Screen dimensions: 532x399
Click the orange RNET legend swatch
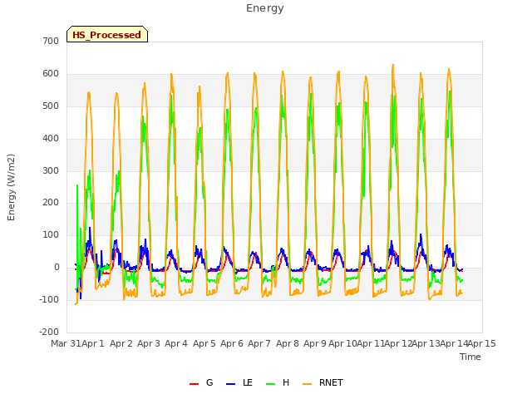pyautogui.click(x=307, y=384)
